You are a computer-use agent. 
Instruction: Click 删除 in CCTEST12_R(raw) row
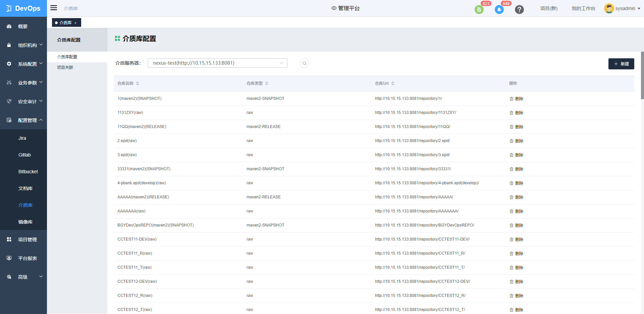(x=519, y=296)
